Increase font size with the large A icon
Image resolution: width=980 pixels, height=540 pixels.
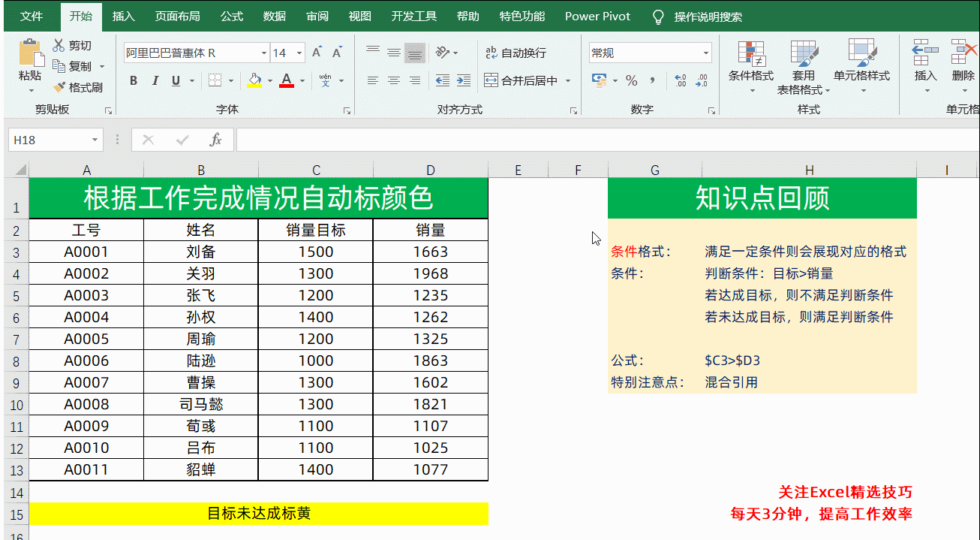coord(317,53)
